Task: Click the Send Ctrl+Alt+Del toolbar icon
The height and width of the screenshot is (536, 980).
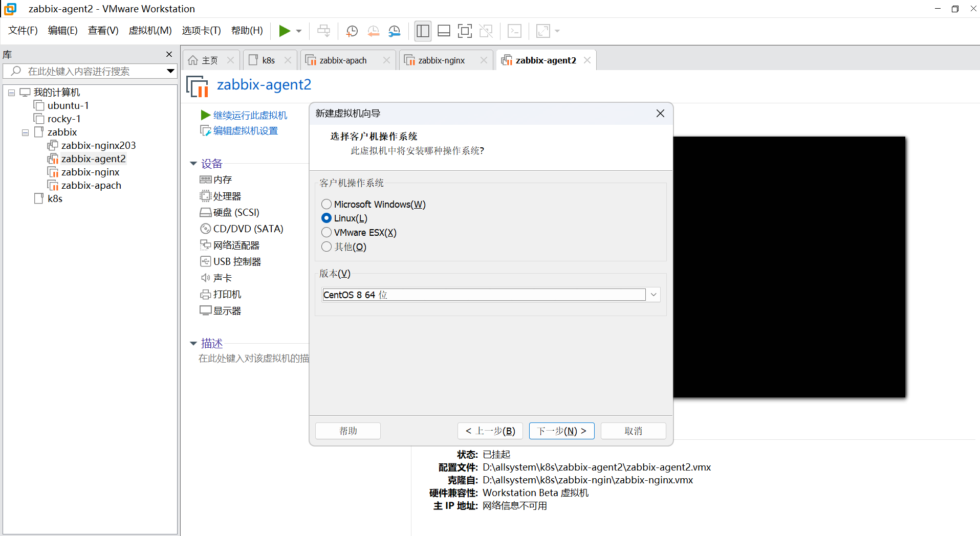Action: (323, 31)
